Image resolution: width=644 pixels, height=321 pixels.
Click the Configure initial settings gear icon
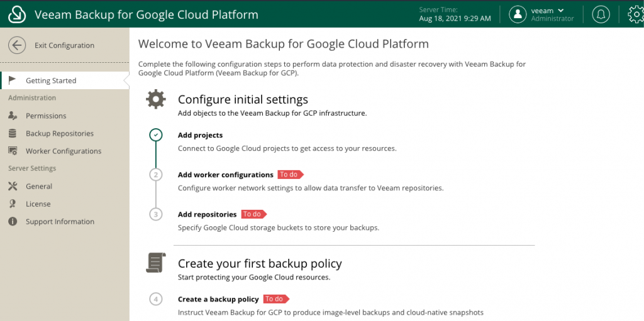click(156, 99)
